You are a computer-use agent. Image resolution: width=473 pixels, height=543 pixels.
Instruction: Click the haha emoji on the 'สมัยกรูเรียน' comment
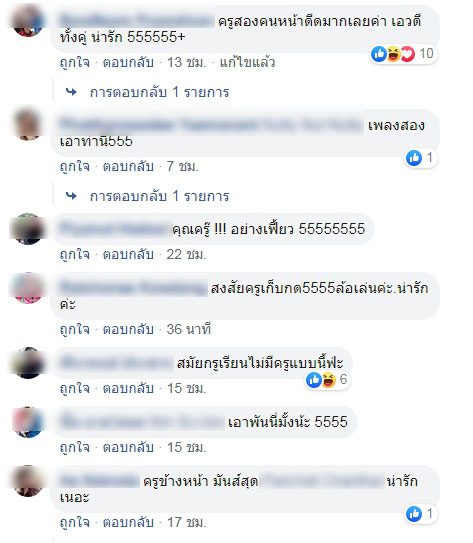point(329,380)
